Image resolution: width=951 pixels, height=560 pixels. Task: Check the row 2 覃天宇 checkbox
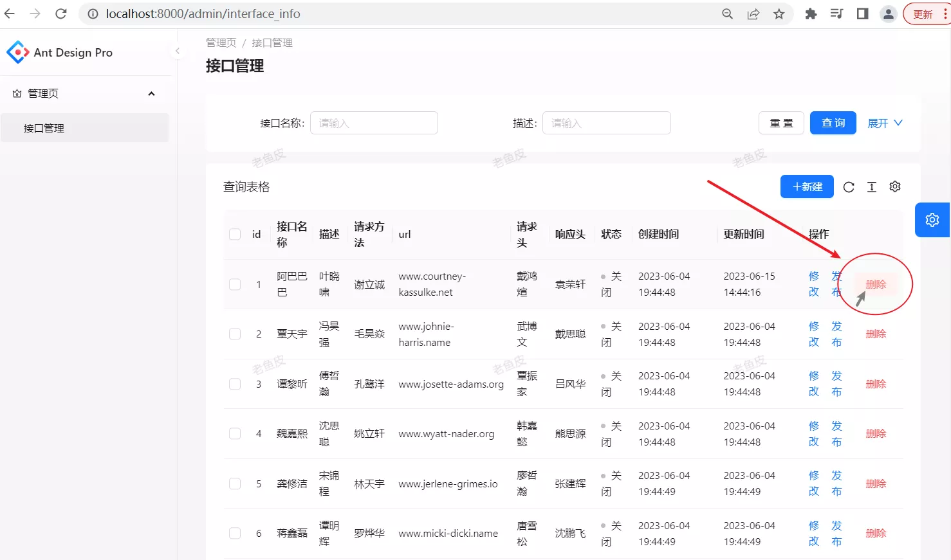point(235,334)
